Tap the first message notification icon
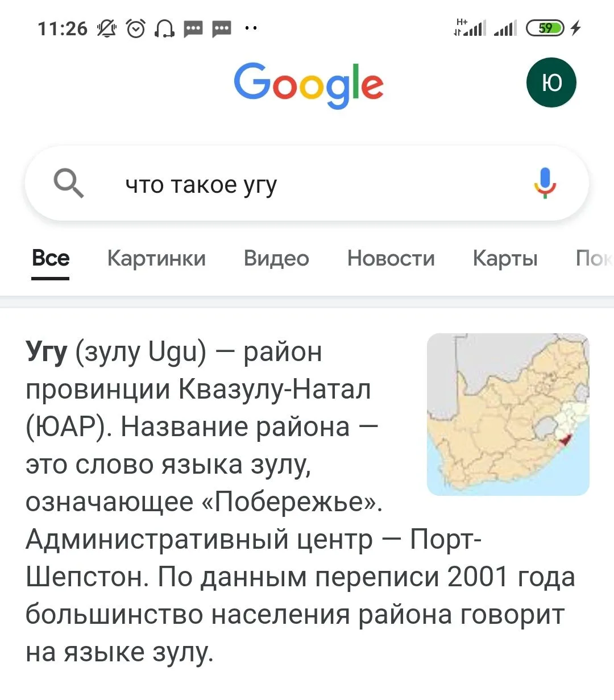Image resolution: width=614 pixels, height=700 pixels. (193, 28)
